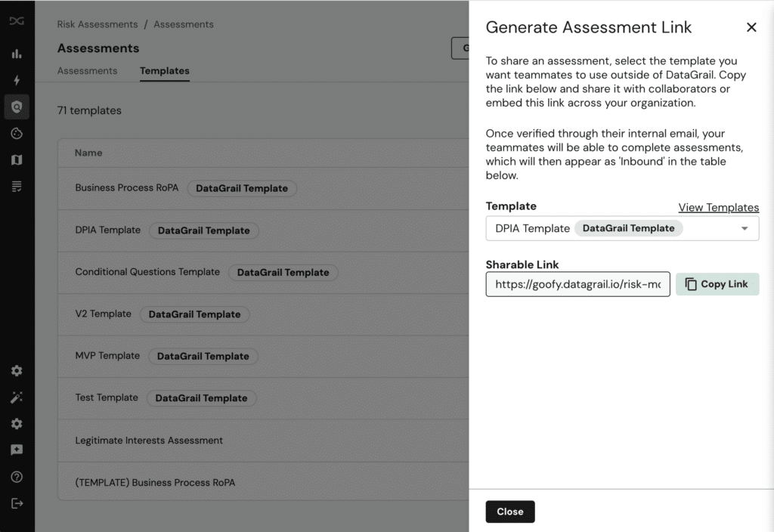Click the map icon in sidebar
Image resolution: width=774 pixels, height=532 pixels.
(x=17, y=159)
